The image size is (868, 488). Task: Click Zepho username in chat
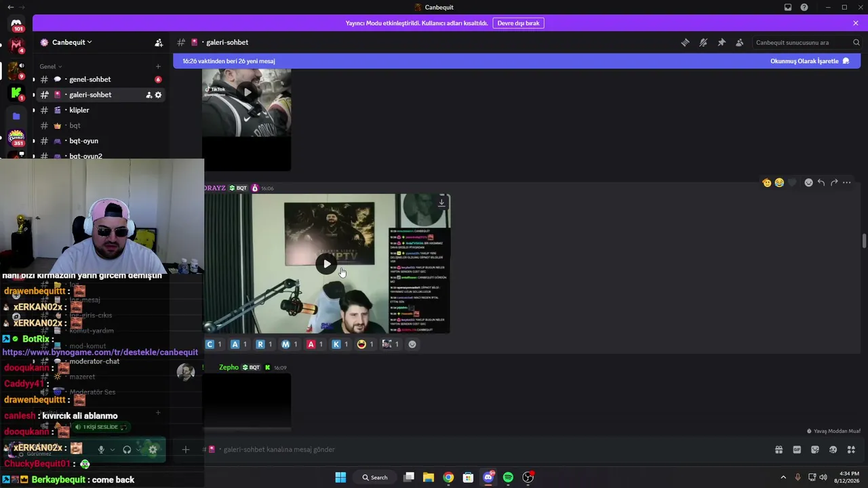coord(229,367)
